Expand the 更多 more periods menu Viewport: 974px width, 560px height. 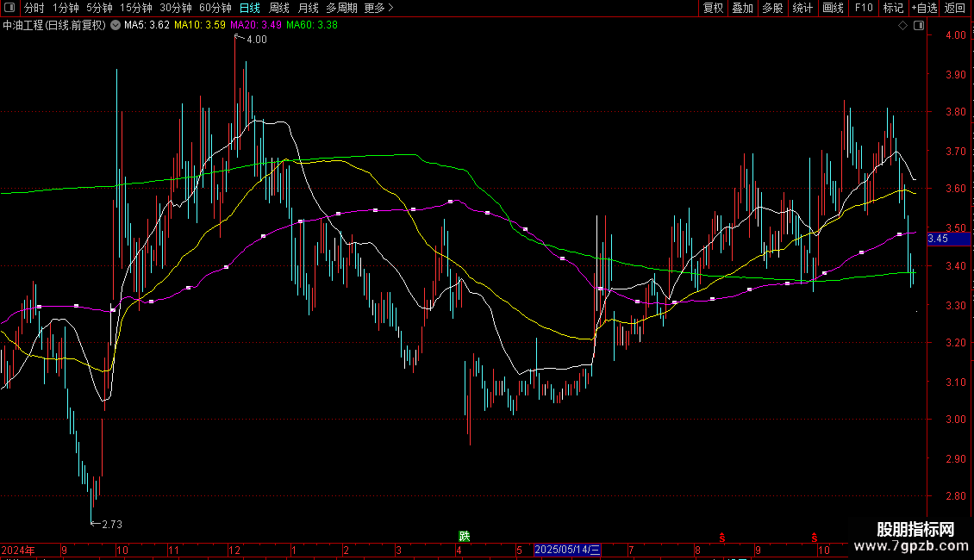[x=378, y=8]
